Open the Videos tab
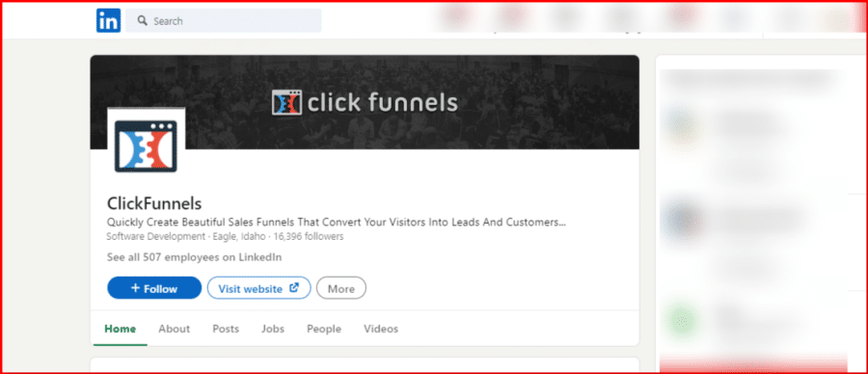 tap(381, 329)
